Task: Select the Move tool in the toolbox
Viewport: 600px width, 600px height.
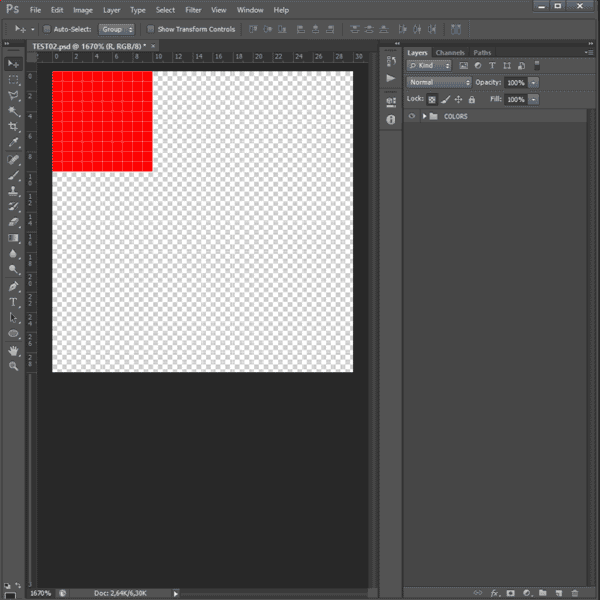Action: [x=13, y=64]
